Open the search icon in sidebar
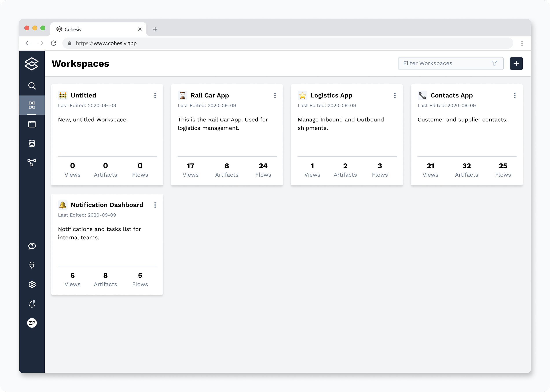550x392 pixels. (32, 86)
